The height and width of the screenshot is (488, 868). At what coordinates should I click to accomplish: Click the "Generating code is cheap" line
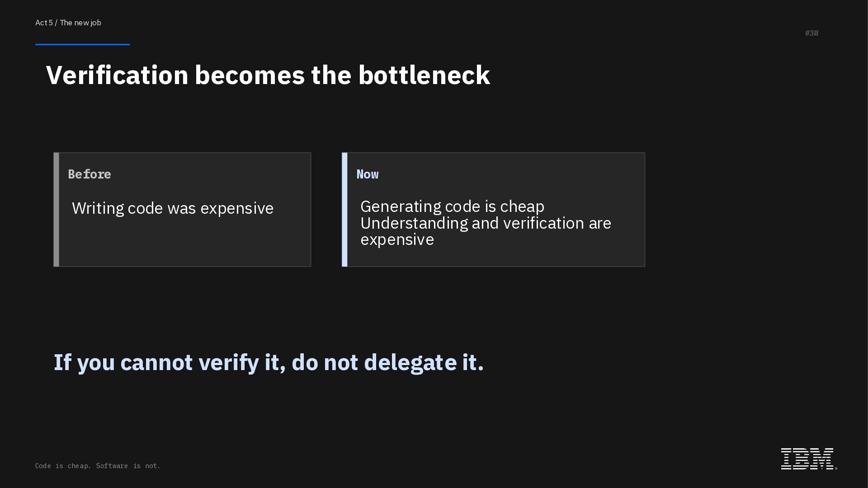click(452, 206)
